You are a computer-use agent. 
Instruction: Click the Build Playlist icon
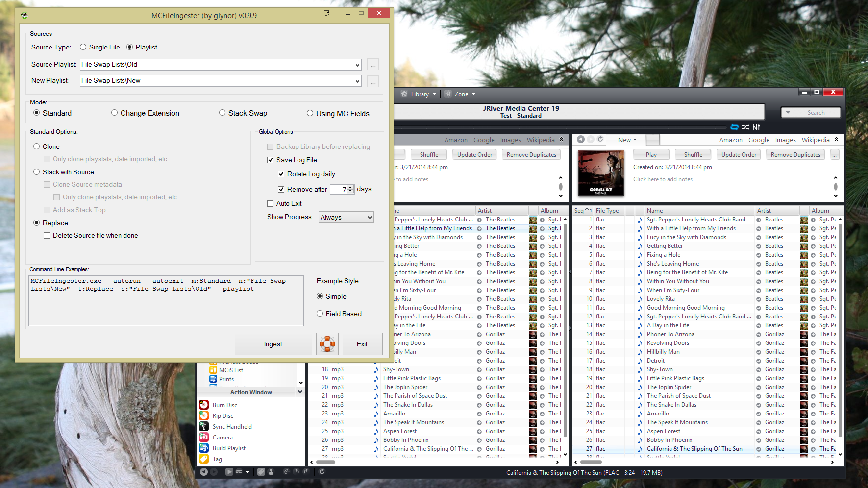[x=204, y=448]
